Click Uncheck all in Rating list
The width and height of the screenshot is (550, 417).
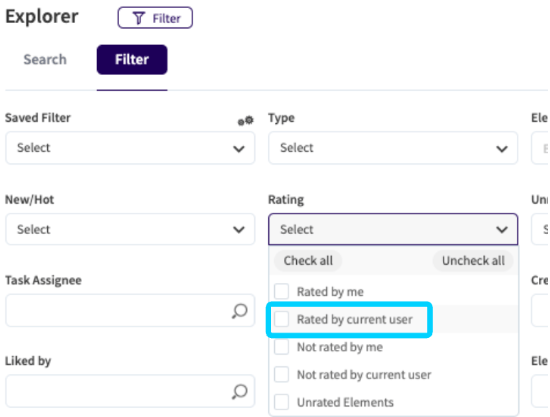[473, 261]
